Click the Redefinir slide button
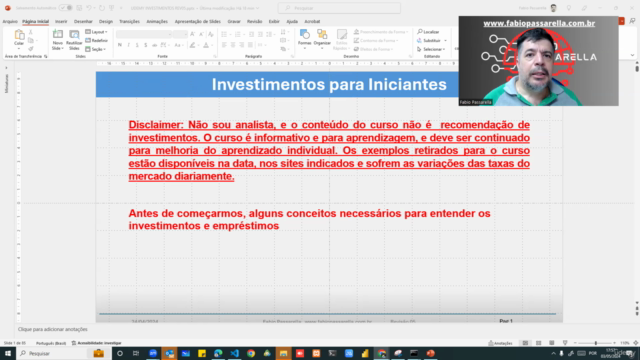Image resolution: width=640 pixels, height=360 pixels. (97, 40)
